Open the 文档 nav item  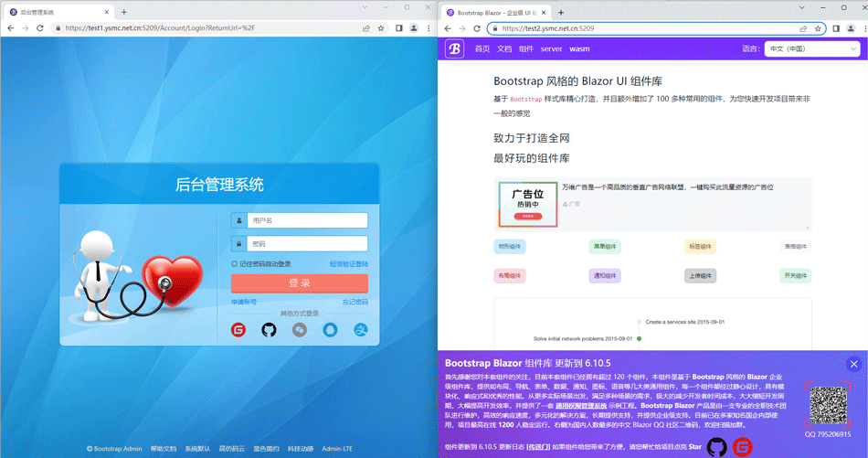[504, 48]
